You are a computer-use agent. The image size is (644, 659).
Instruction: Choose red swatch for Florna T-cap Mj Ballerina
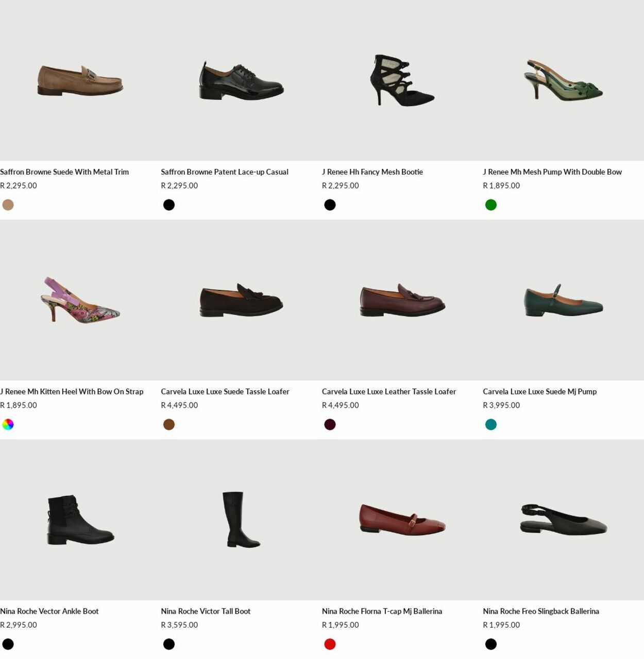(330, 644)
